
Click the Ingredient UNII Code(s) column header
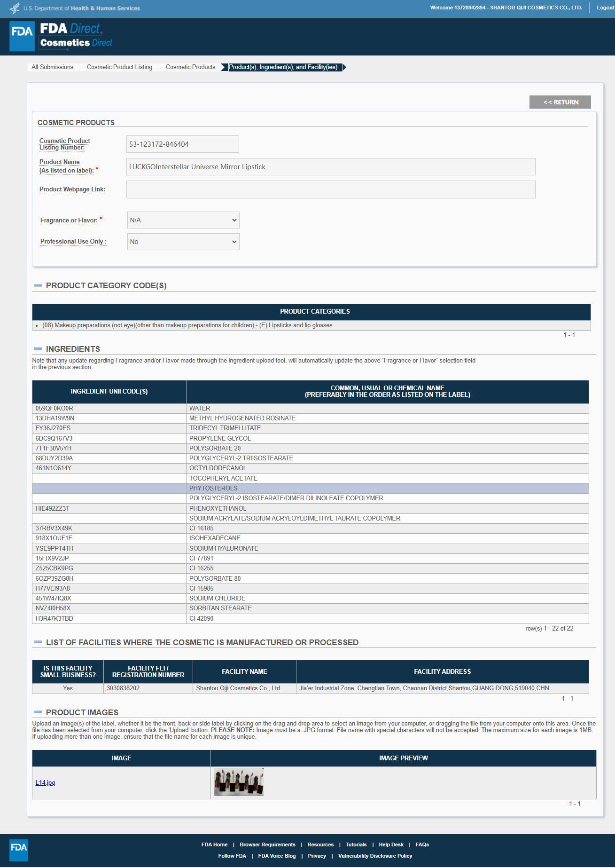tap(109, 391)
